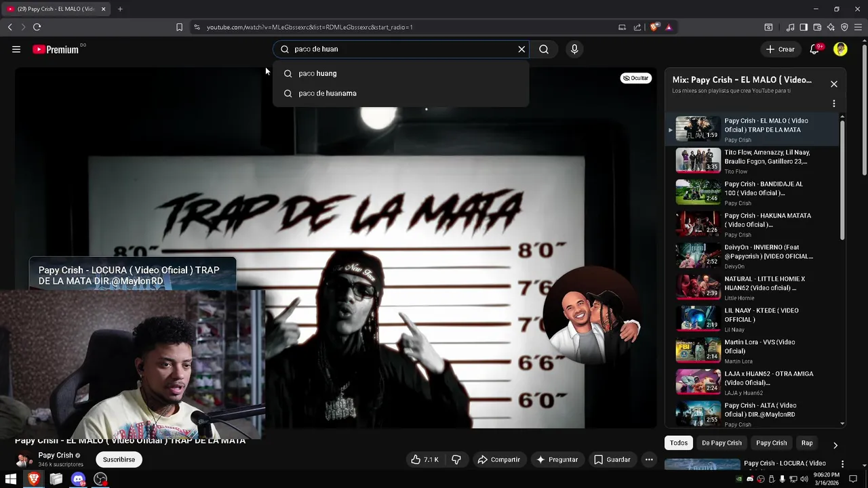Subscribe with the Suscribirse button
The image size is (868, 488).
click(x=119, y=460)
